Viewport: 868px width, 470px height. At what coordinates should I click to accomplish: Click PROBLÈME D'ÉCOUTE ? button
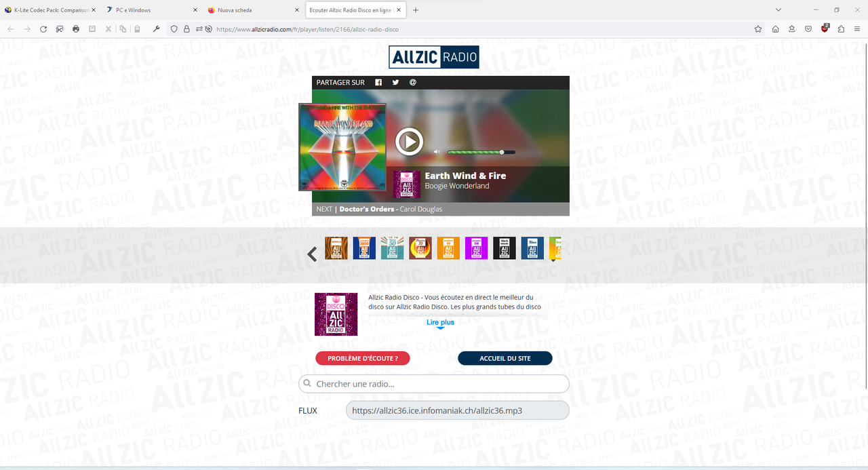(363, 358)
